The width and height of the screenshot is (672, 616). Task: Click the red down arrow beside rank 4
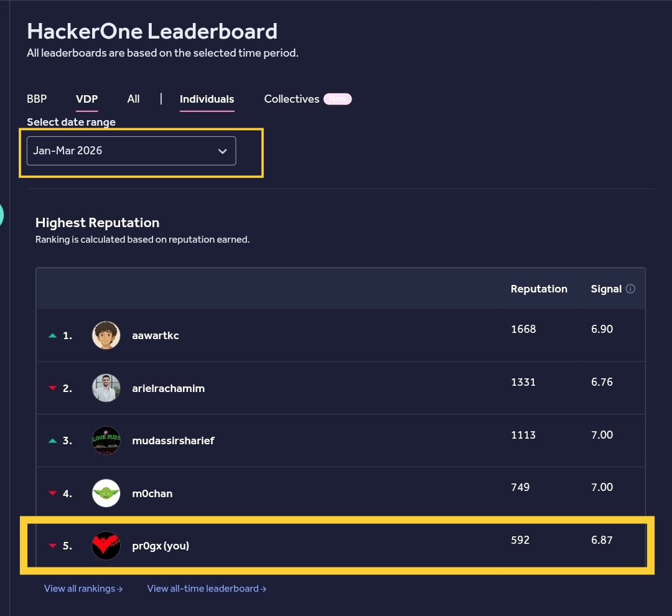pyautogui.click(x=53, y=493)
